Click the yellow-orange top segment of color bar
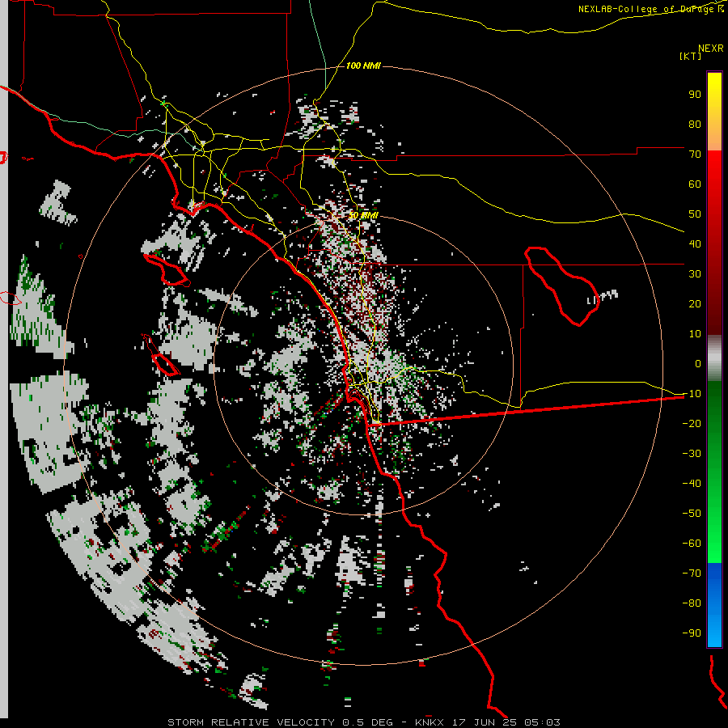This screenshot has width=728, height=728. coord(714,112)
